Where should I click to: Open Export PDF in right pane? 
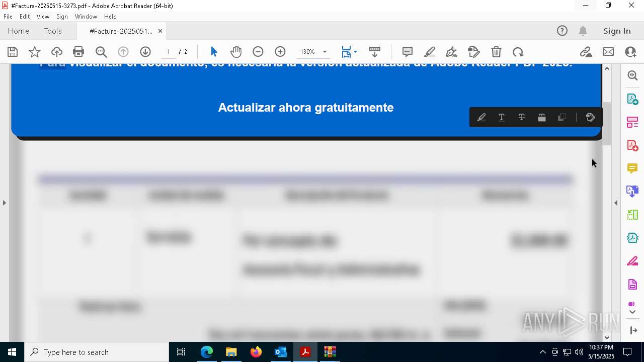pyautogui.click(x=632, y=99)
